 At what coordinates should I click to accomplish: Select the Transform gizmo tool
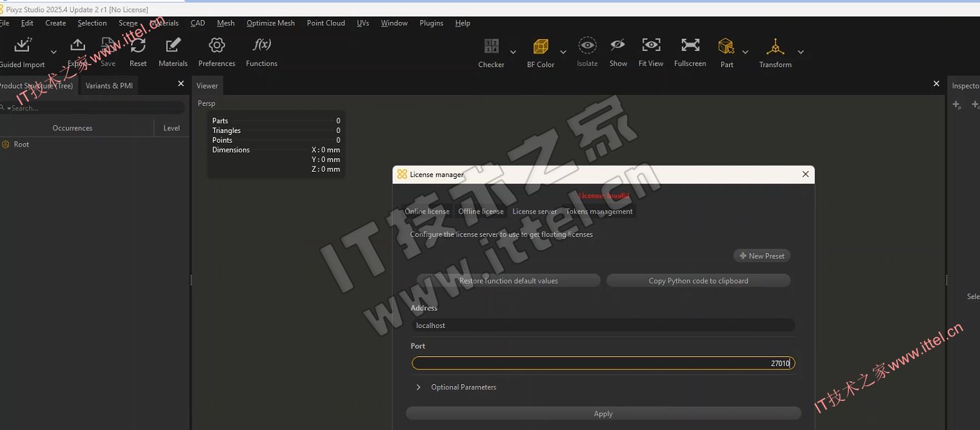775,46
